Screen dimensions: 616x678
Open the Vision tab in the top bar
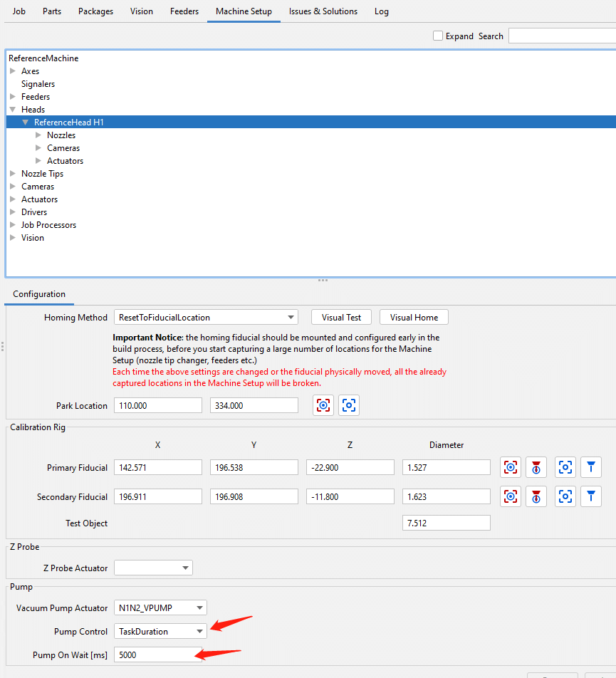click(142, 11)
